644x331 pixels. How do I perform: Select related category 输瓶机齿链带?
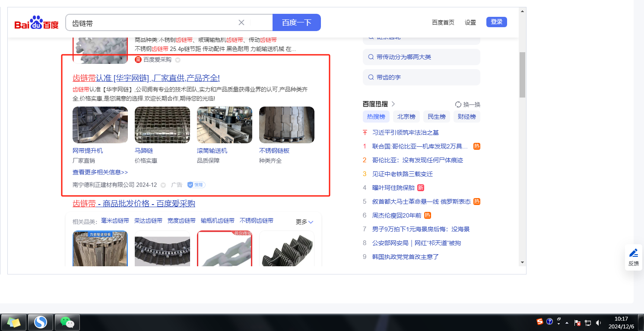point(218,221)
